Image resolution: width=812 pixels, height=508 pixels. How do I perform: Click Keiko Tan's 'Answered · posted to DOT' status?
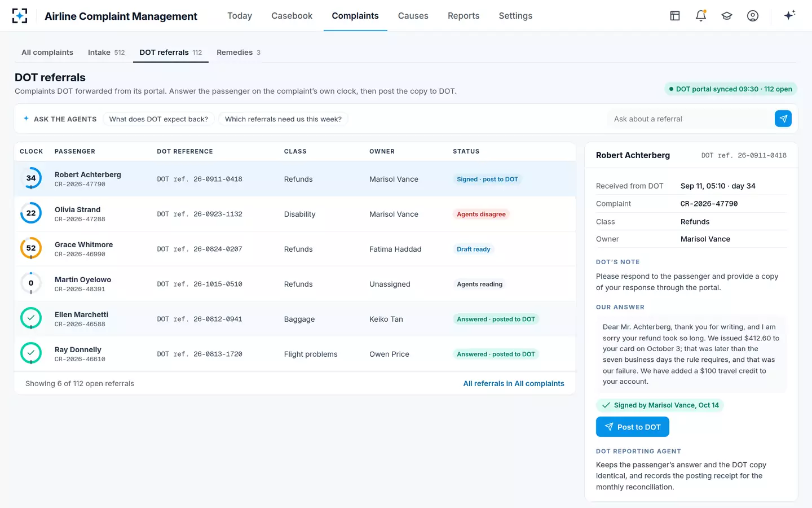coord(496,319)
